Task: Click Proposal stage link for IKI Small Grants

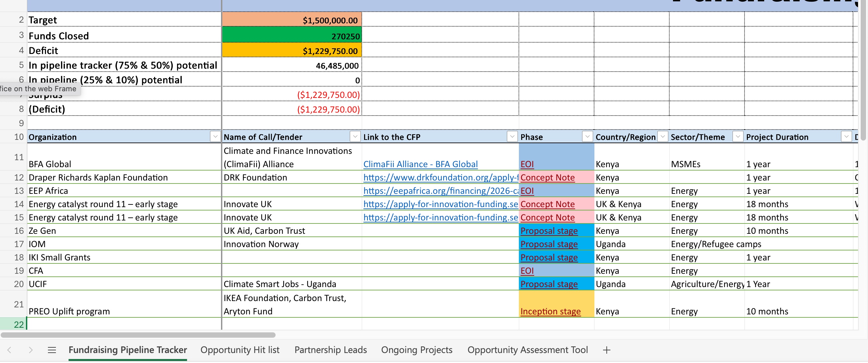Action: click(x=549, y=257)
